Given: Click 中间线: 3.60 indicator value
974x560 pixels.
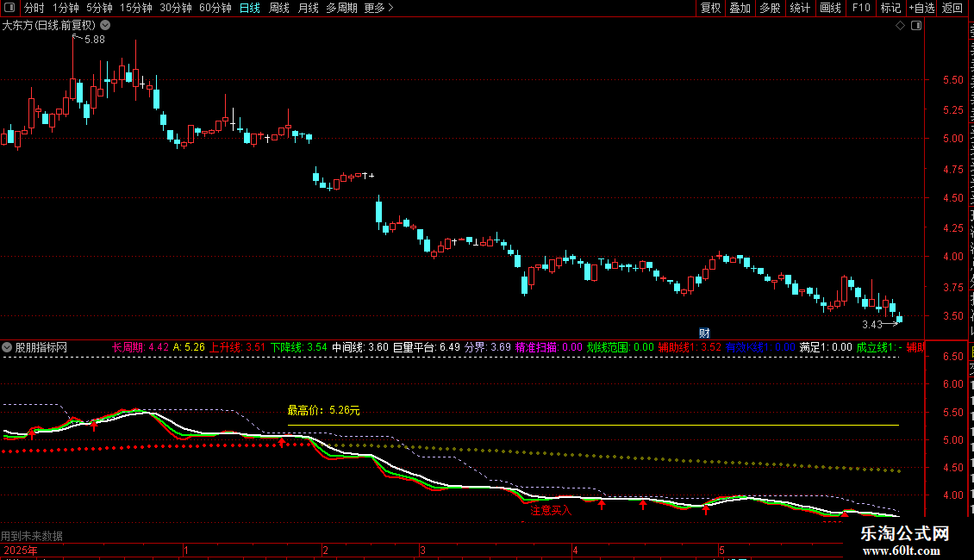Looking at the screenshot, I should [x=360, y=348].
